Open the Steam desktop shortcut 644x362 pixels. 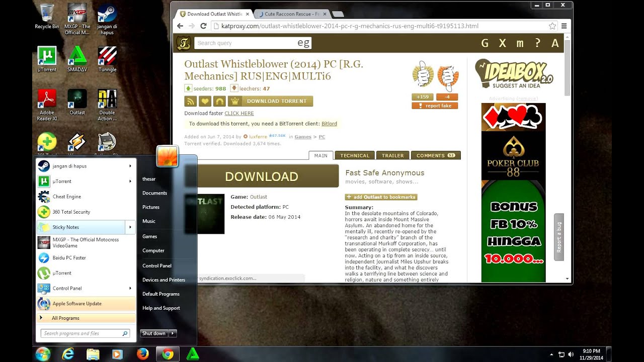(x=107, y=19)
